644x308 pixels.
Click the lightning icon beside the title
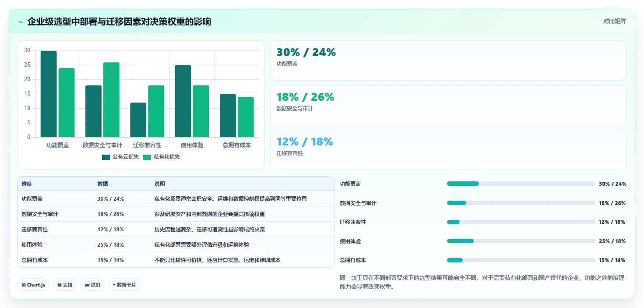(x=21, y=22)
